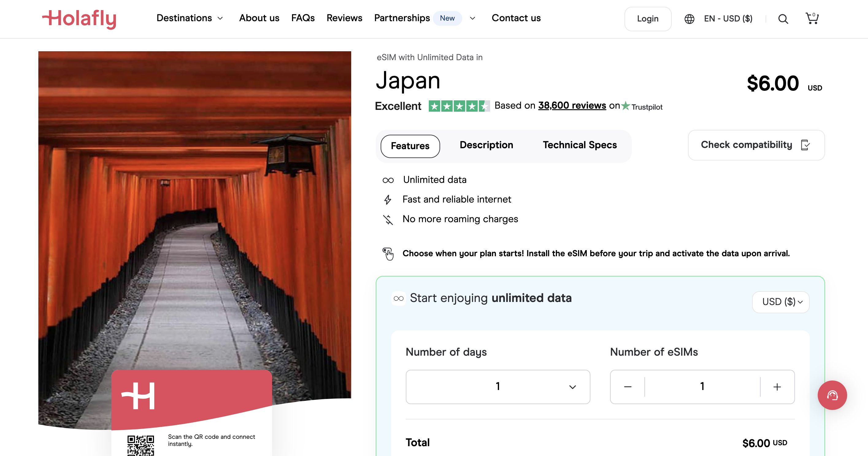Click the Total $6.00 USD amount
868x456 pixels.
(765, 443)
